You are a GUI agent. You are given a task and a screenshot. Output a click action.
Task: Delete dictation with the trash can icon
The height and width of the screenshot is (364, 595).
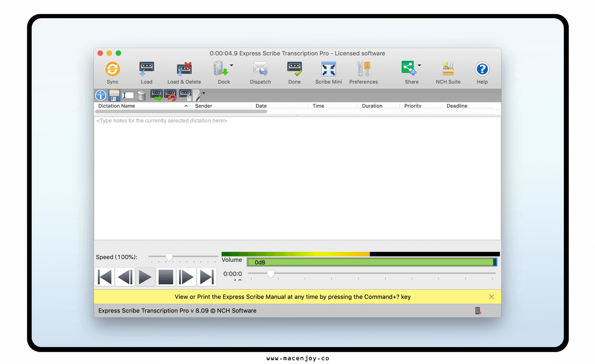pos(141,95)
